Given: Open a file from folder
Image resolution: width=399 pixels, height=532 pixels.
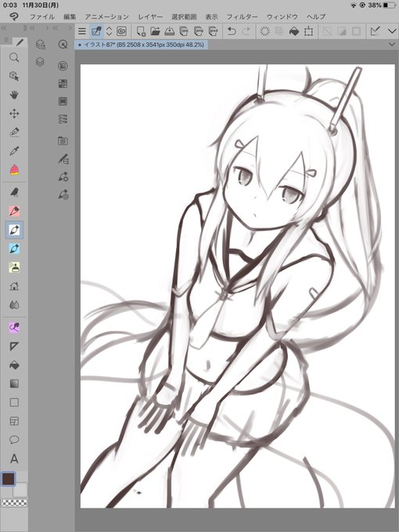Looking at the screenshot, I should pos(155,31).
